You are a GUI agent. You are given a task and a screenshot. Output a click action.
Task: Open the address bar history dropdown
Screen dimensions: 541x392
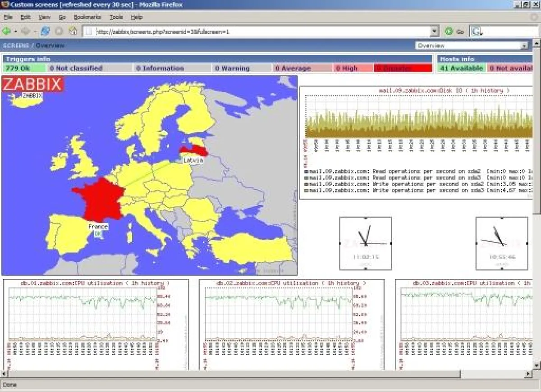(434, 31)
